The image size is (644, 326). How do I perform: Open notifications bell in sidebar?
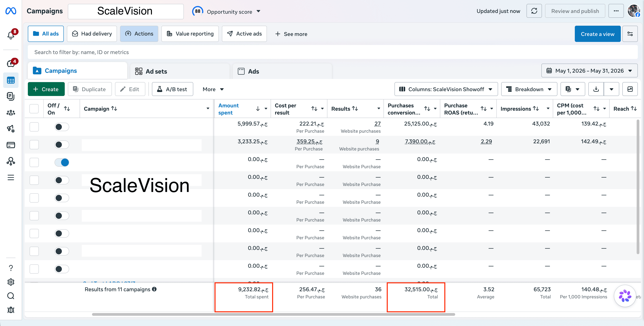tap(11, 35)
